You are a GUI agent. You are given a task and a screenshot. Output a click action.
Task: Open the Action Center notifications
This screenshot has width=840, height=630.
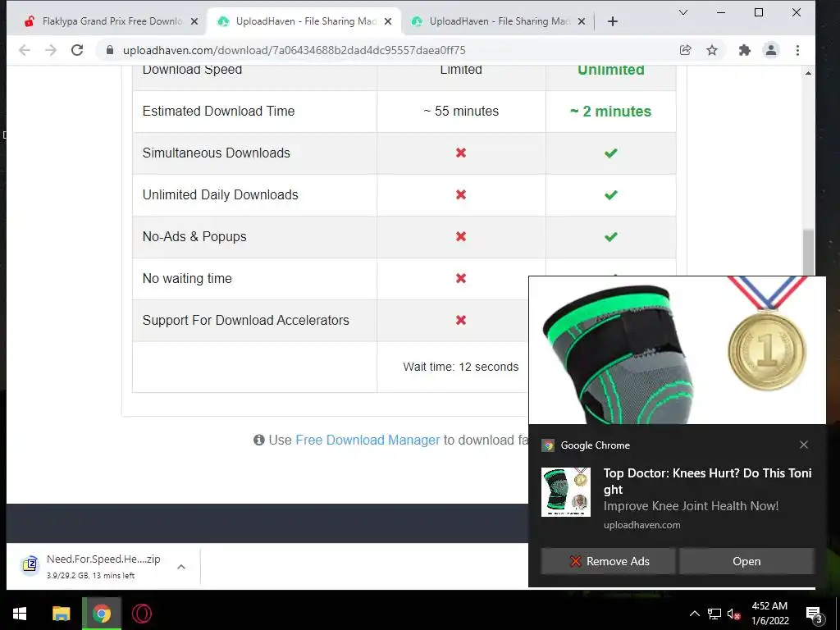[815, 614]
